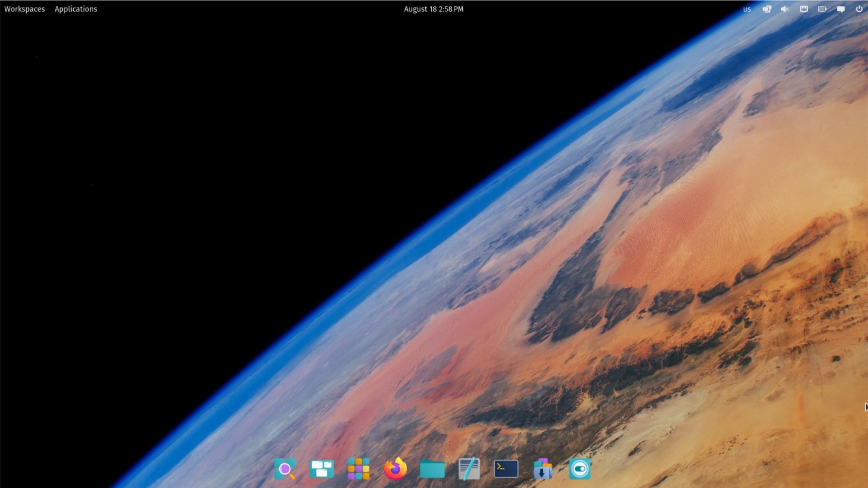Launch Firefox from the dock
This screenshot has width=868, height=488.
(394, 468)
